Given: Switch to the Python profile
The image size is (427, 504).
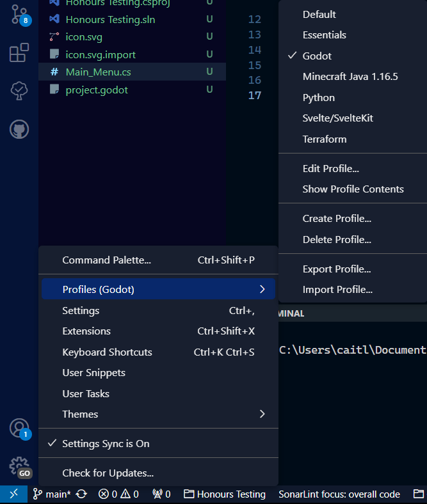Looking at the screenshot, I should coord(353,97).
